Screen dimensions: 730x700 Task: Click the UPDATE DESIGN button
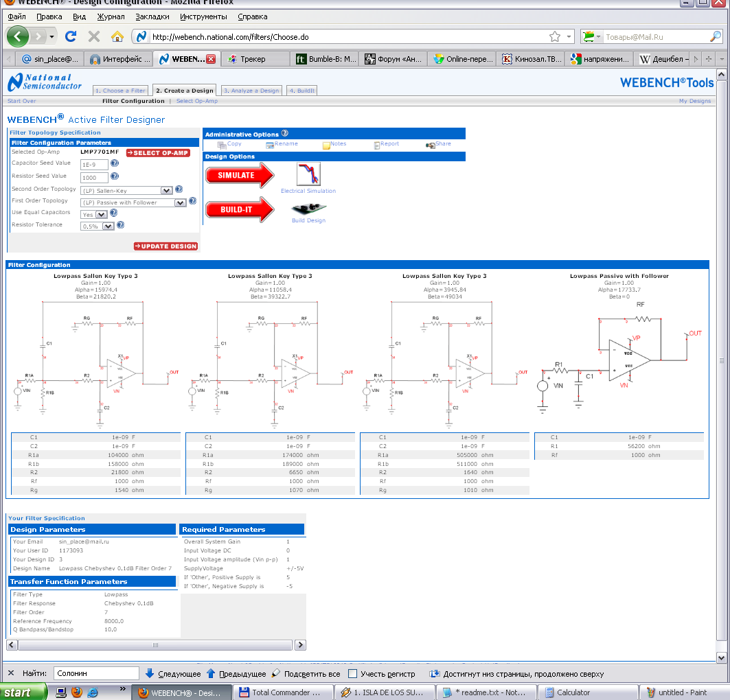[166, 246]
